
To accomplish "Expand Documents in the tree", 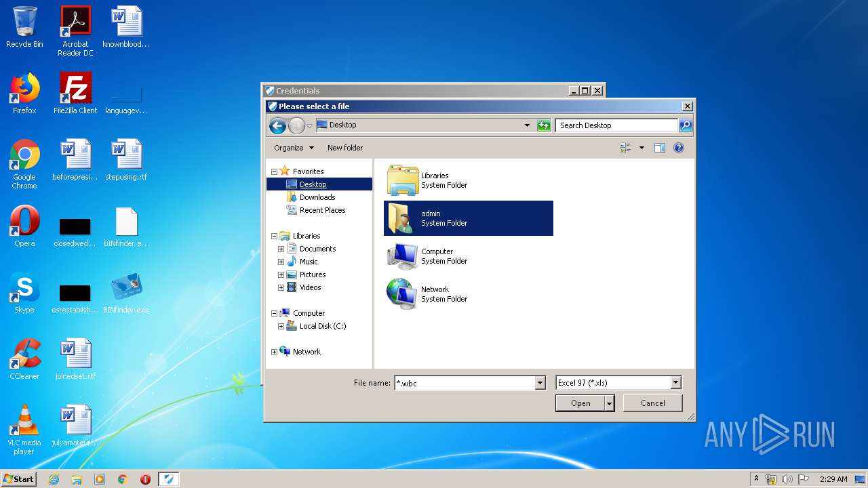I will (x=281, y=249).
